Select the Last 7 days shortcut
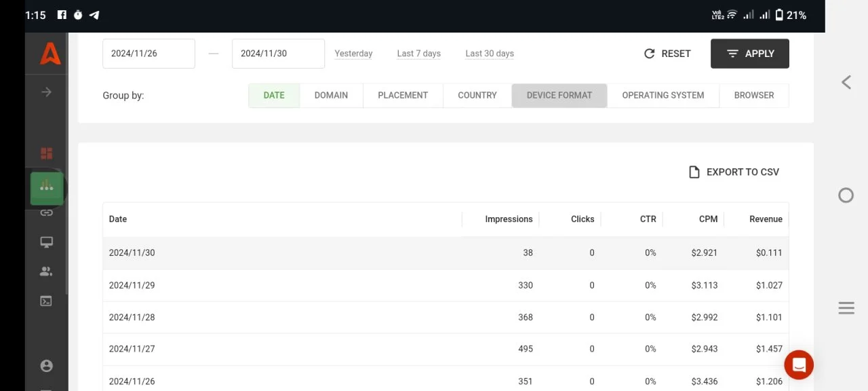The height and width of the screenshot is (391, 868). pyautogui.click(x=419, y=54)
